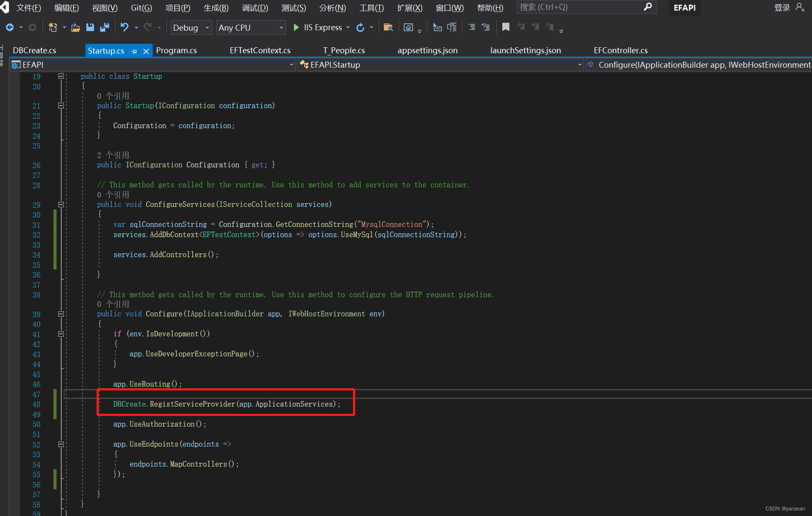Click the decrease line indent icon
Image resolution: width=812 pixels, height=516 pixels.
tap(472, 28)
